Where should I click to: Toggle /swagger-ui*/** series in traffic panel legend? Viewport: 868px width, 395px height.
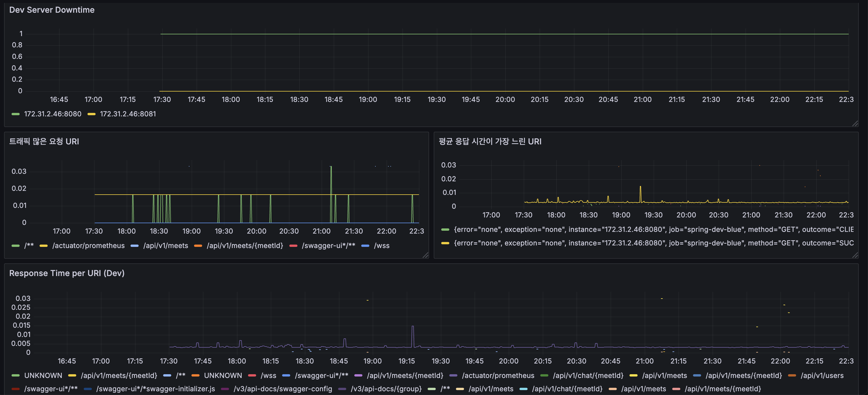[329, 246]
